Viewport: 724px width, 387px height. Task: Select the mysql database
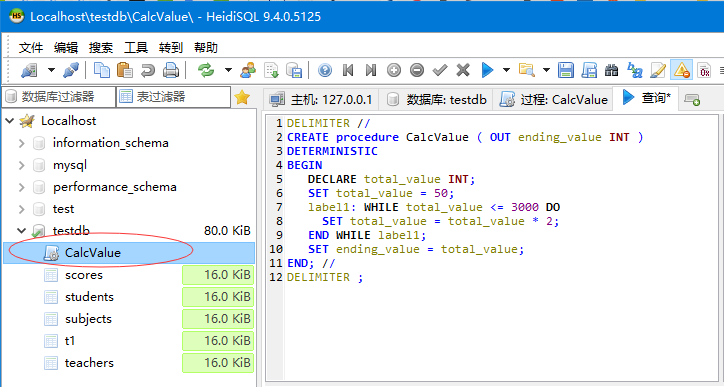[70, 165]
